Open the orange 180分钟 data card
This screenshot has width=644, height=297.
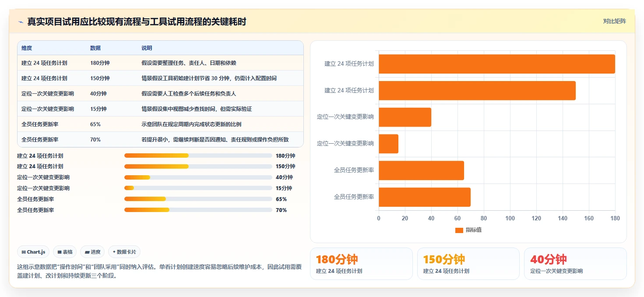(361, 264)
